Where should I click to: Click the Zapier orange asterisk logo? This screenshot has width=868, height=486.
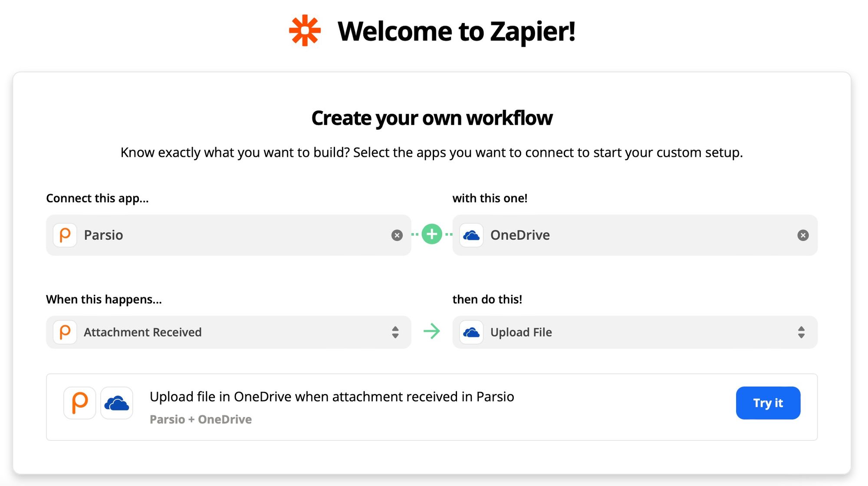[x=305, y=31]
